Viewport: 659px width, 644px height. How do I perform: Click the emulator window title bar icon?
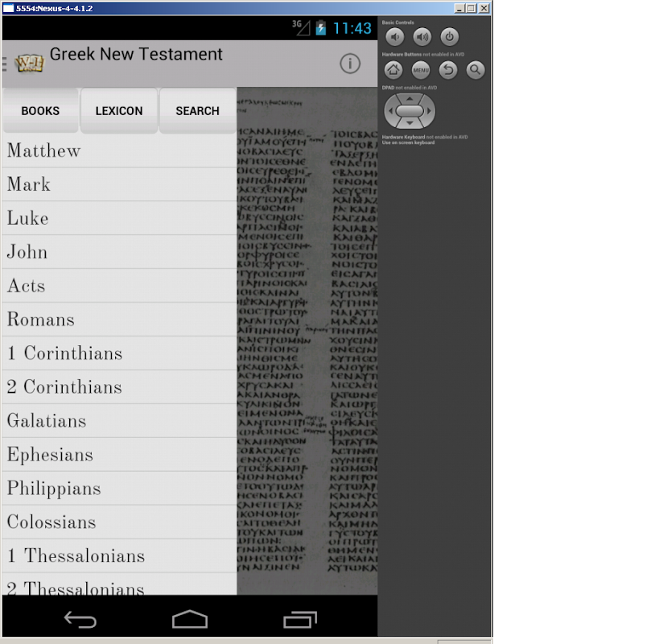click(x=8, y=8)
